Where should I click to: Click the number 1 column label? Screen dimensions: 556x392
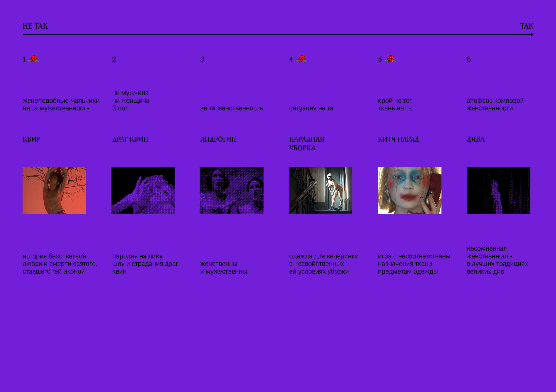pos(24,59)
